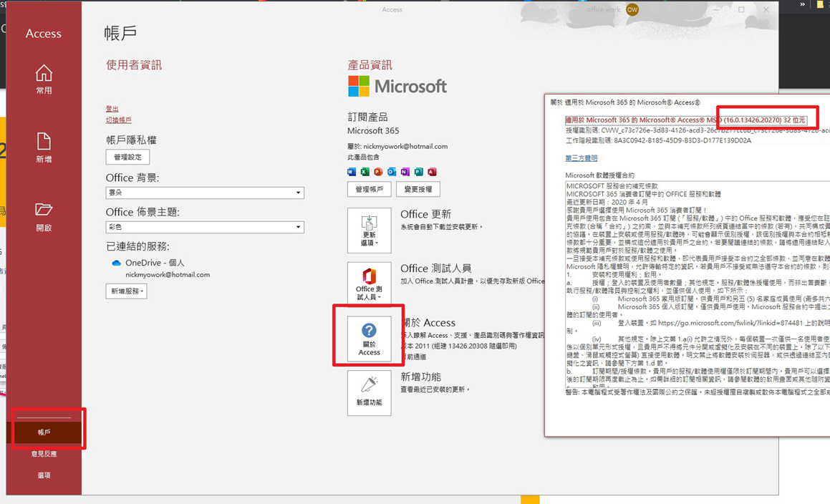This screenshot has height=504, width=830.
Task: Click the Word icon in product list
Action: pyautogui.click(x=352, y=172)
